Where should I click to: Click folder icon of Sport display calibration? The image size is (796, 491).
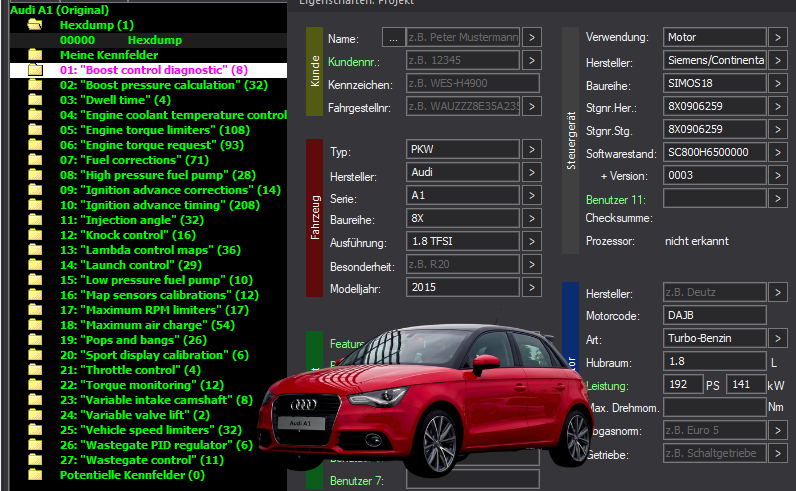tap(35, 354)
